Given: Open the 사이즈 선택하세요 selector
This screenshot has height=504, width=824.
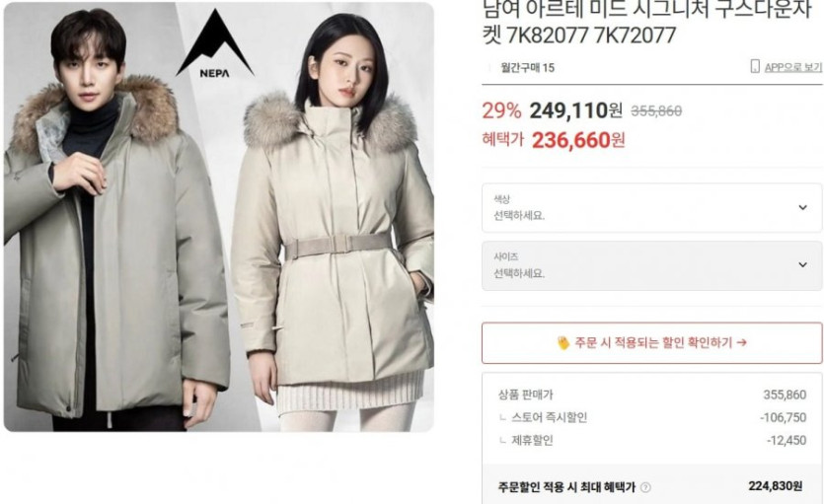Looking at the screenshot, I should (x=651, y=265).
